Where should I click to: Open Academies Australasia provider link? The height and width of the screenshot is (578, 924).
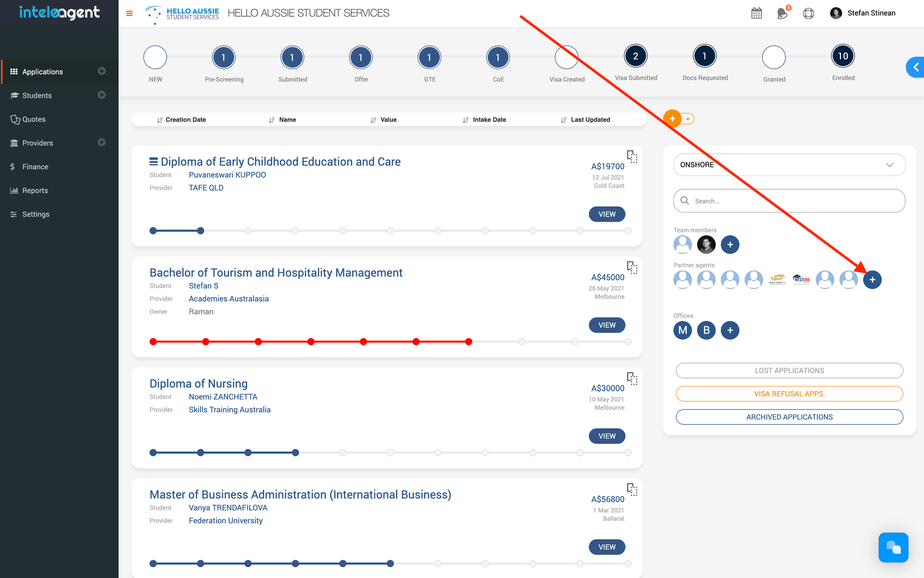pos(228,298)
